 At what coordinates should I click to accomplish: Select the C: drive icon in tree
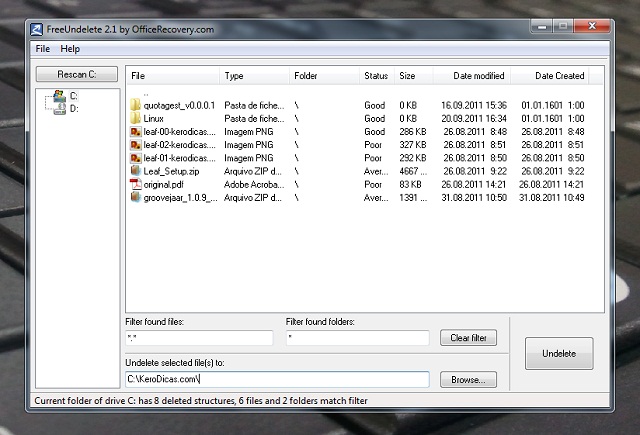click(x=60, y=96)
